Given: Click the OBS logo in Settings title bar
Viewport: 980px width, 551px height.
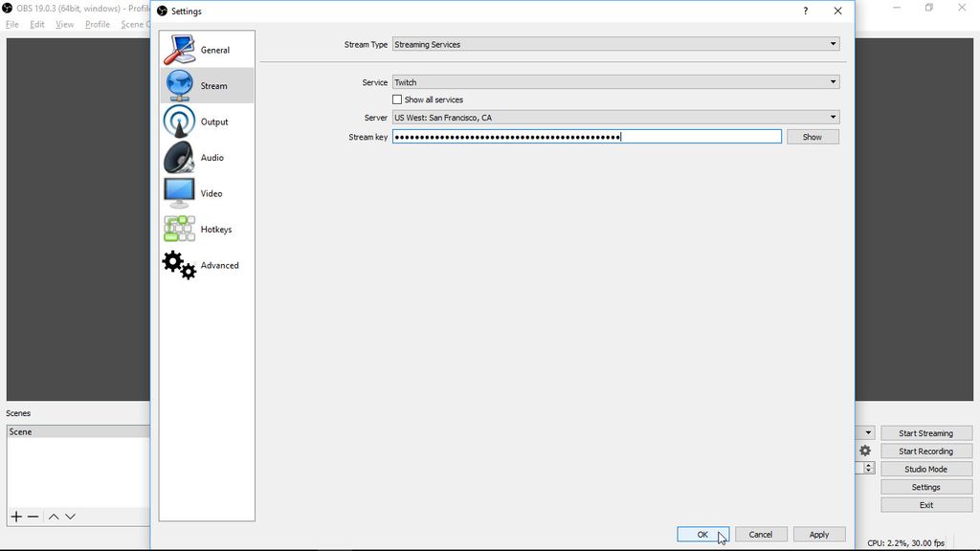Looking at the screenshot, I should pos(162,11).
